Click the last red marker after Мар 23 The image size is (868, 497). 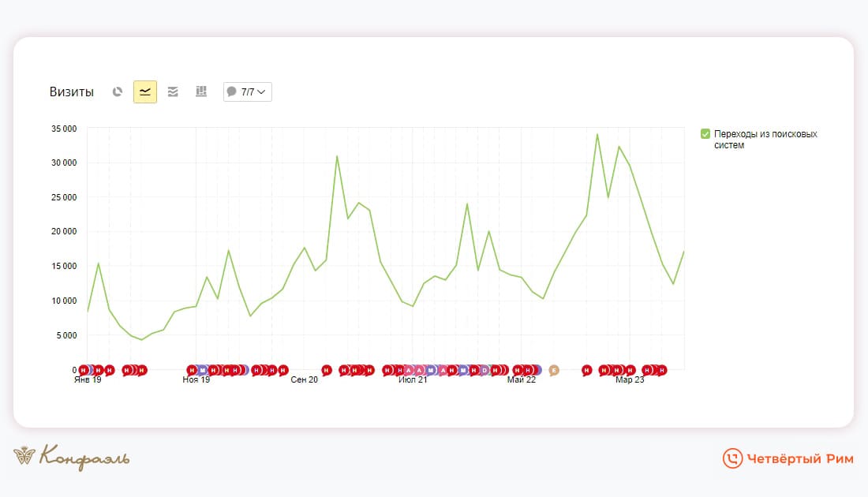pos(661,370)
